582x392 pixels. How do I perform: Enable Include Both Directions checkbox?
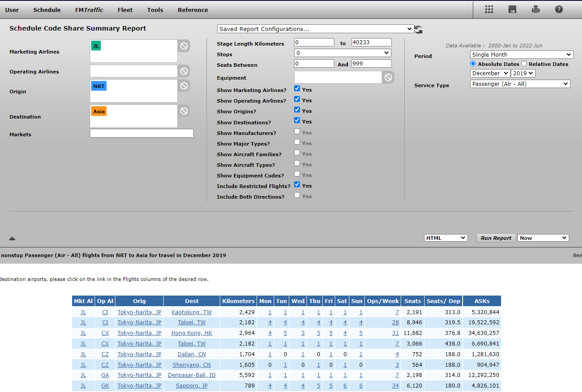(x=297, y=196)
